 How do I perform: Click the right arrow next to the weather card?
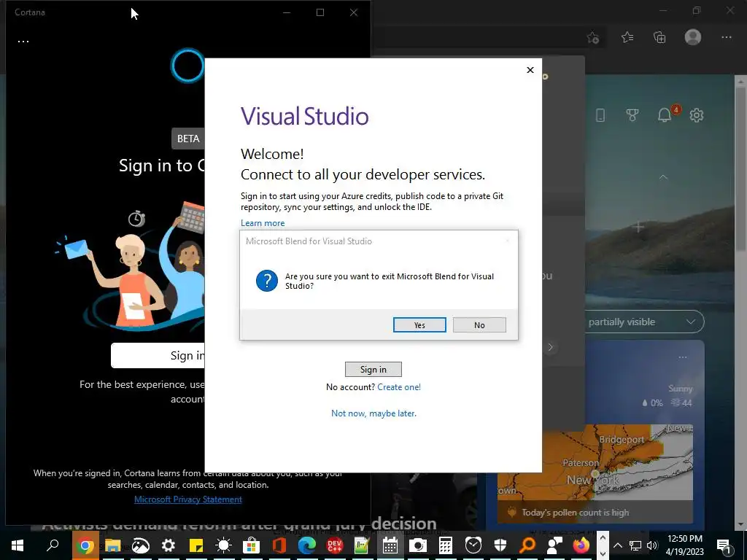550,347
